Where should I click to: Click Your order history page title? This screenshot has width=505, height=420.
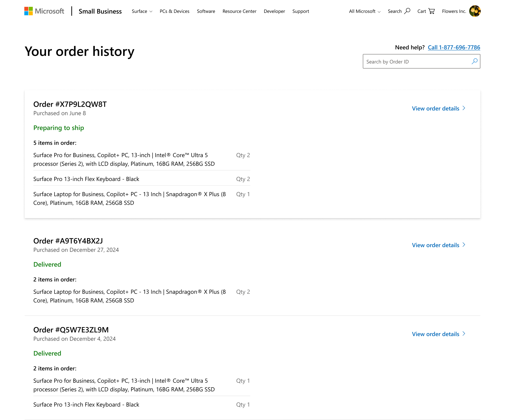tap(79, 52)
